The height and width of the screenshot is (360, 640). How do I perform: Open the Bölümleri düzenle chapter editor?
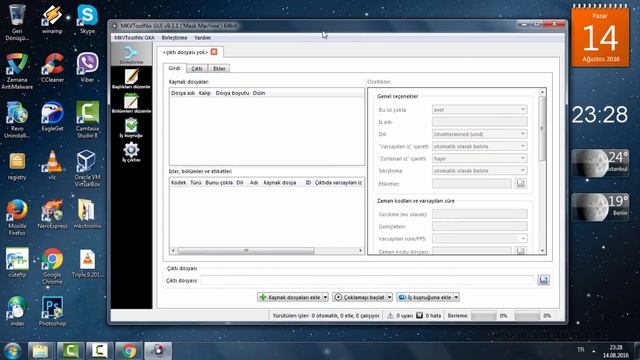click(131, 103)
